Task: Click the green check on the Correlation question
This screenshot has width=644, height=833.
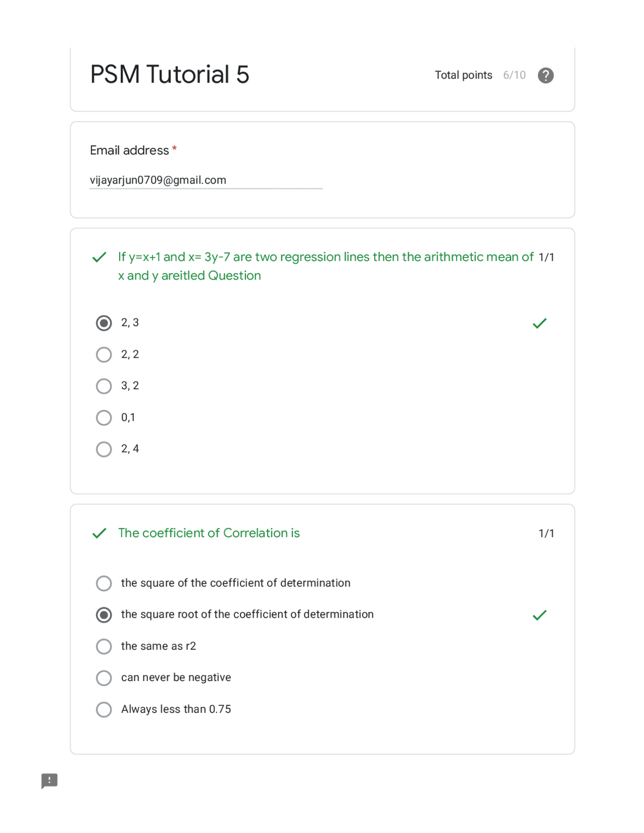Action: (99, 533)
